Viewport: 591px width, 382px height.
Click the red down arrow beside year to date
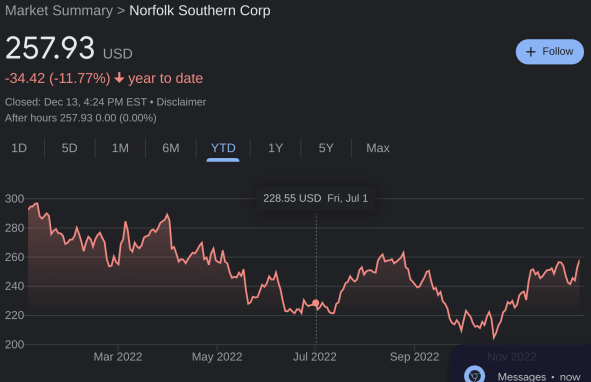tap(119, 78)
